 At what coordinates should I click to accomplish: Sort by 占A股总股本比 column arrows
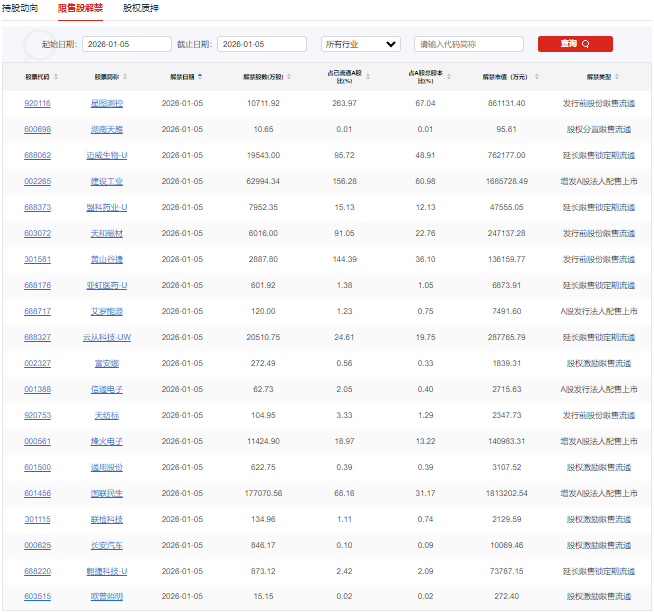pyautogui.click(x=446, y=77)
